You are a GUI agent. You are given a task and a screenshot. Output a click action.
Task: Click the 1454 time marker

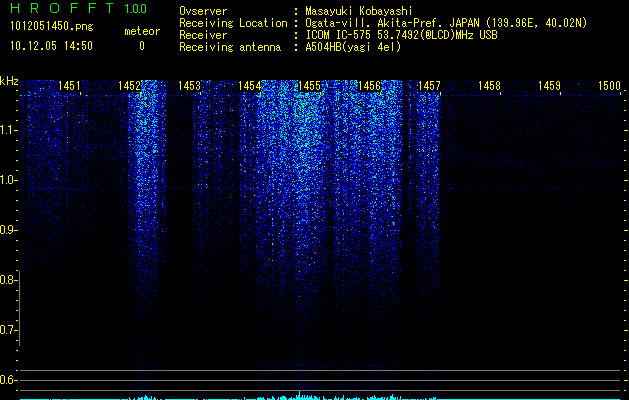pos(250,85)
